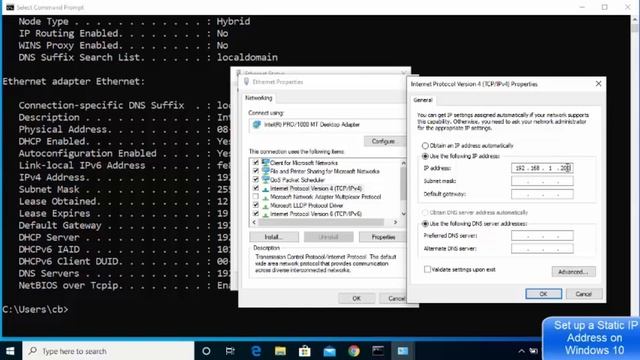
Task: Toggle Client for Microsoft Networks checkbox
Action: click(256, 162)
